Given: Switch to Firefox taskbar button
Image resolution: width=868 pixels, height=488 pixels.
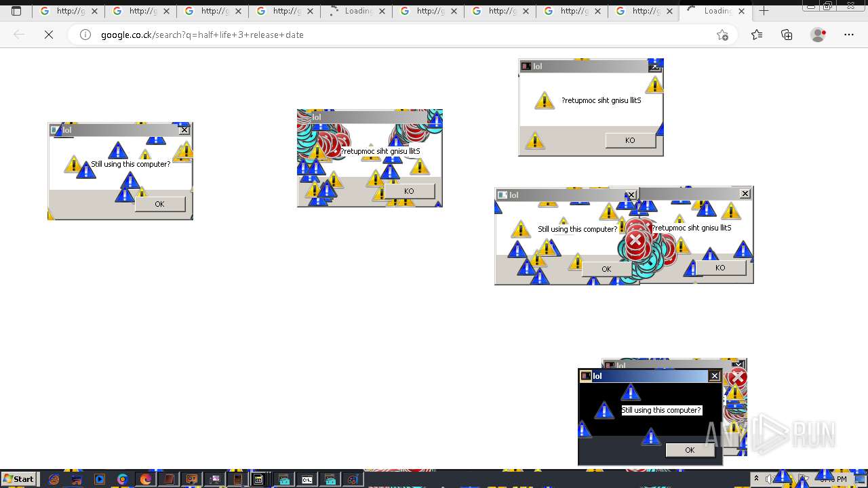Looking at the screenshot, I should click(x=146, y=479).
